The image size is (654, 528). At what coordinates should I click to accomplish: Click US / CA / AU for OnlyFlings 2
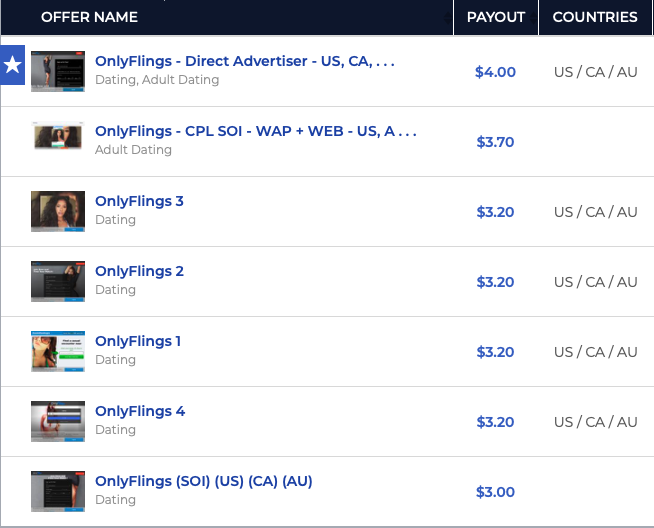click(x=596, y=282)
